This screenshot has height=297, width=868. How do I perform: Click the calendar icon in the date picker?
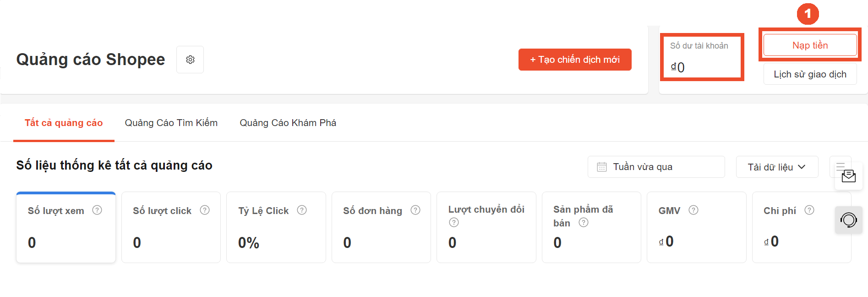(x=602, y=167)
